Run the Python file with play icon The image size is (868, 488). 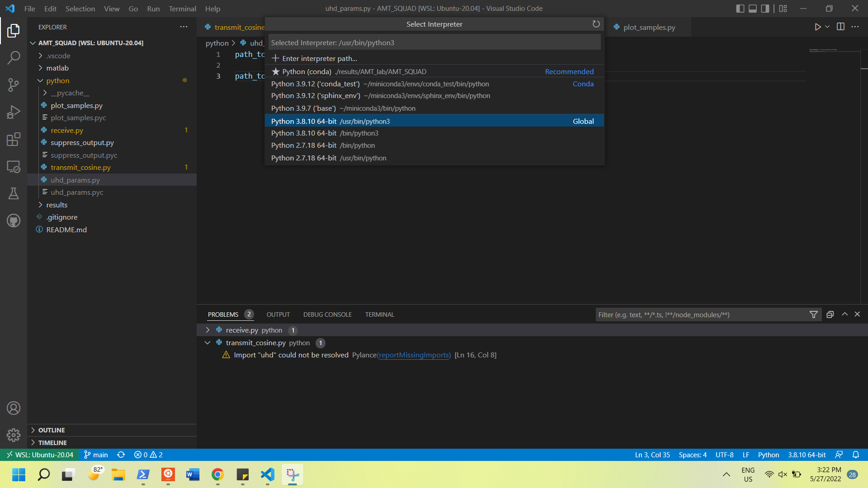coord(817,27)
